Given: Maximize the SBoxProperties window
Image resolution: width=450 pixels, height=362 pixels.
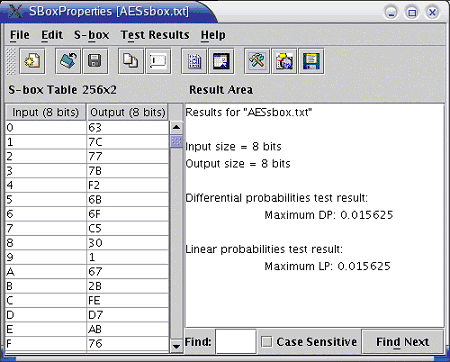Looking at the screenshot, I should [412, 13].
